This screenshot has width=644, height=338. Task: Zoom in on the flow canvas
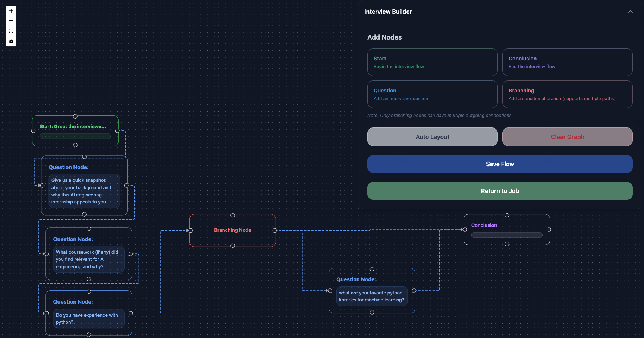click(x=11, y=11)
